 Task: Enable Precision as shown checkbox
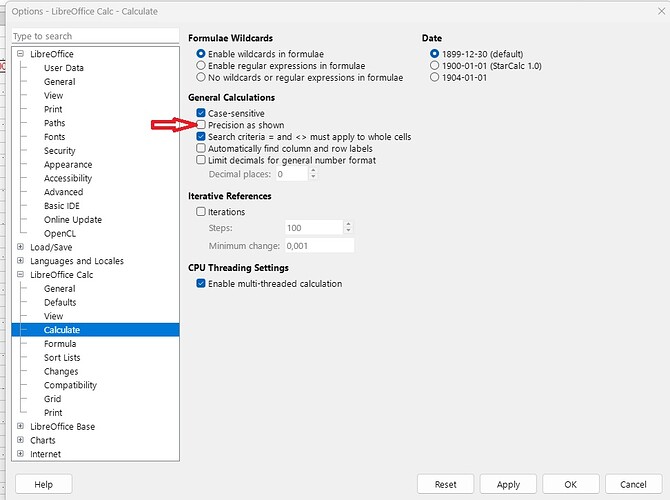pyautogui.click(x=201, y=125)
